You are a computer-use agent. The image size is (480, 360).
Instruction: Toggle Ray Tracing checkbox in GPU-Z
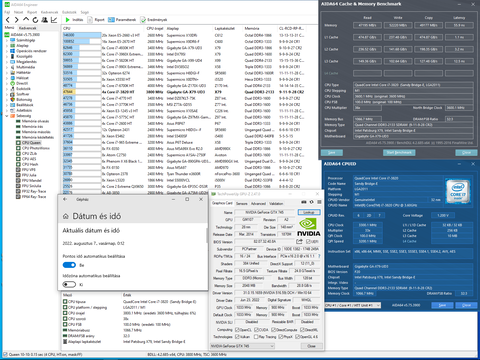click(256, 337)
